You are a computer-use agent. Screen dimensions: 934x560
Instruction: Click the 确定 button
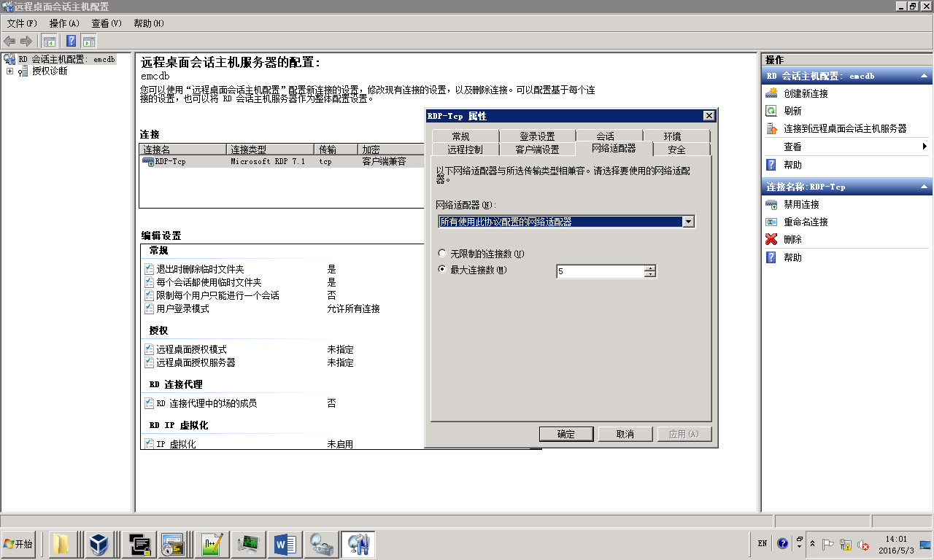point(566,434)
